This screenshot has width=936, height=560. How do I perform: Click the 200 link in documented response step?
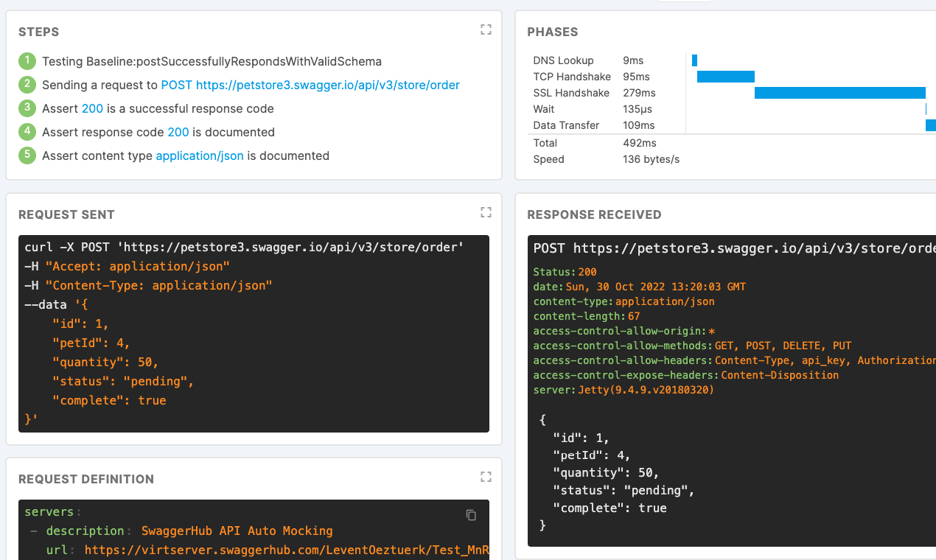pyautogui.click(x=178, y=133)
